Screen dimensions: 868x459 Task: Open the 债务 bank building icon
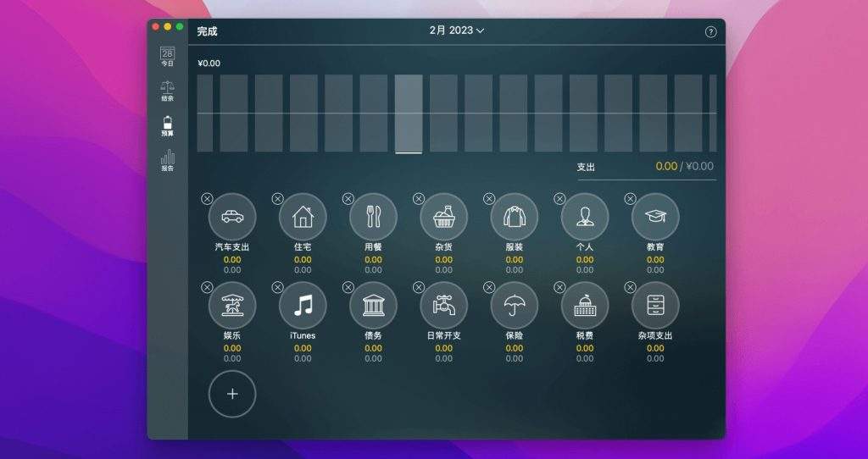click(x=373, y=305)
